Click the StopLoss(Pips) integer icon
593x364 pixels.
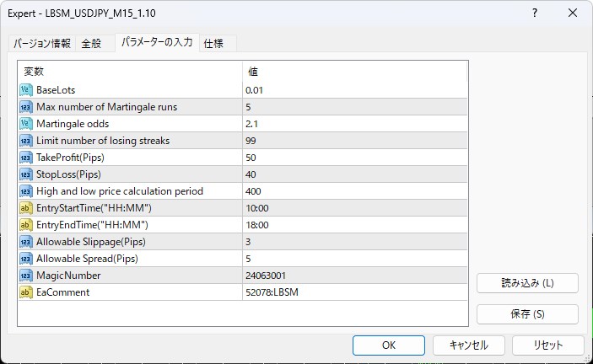coord(25,174)
